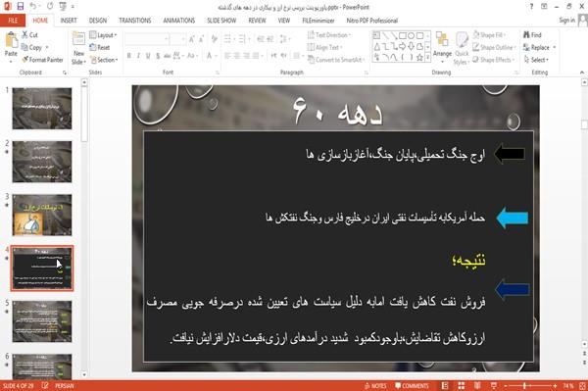Open the font size combo box
588x391 pixels.
(x=177, y=39)
